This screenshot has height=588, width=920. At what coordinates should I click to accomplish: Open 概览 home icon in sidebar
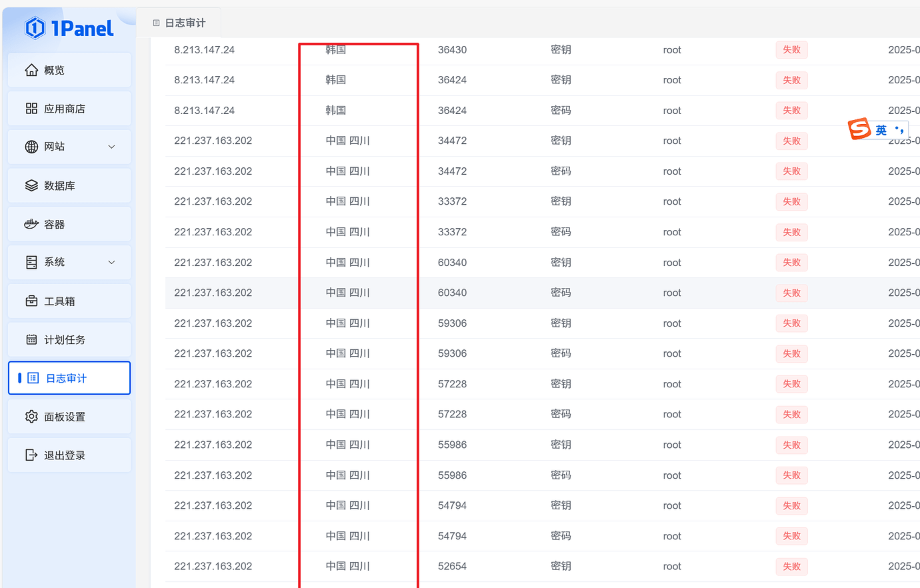coord(31,70)
